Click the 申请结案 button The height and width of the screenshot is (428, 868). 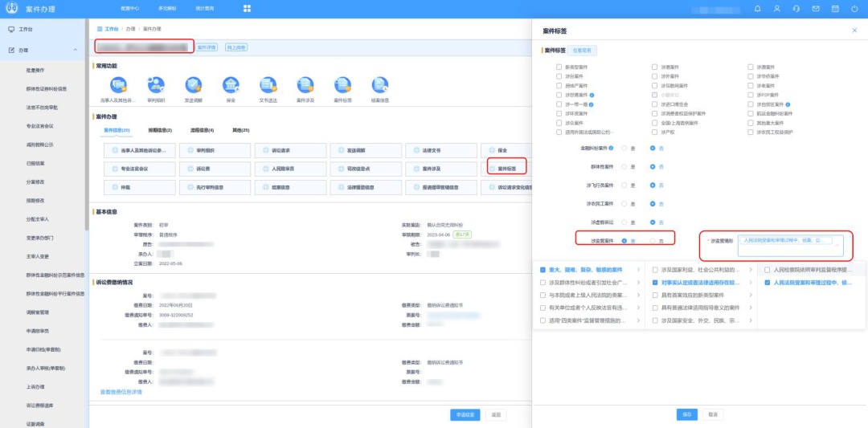tap(465, 414)
